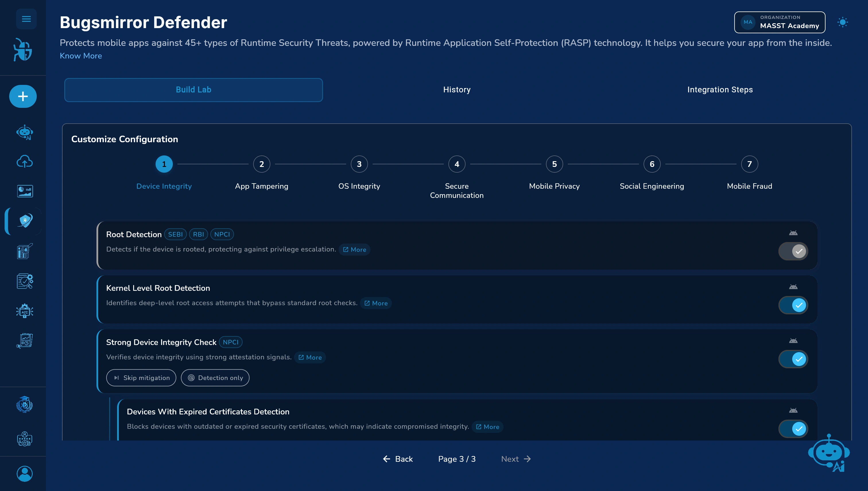Image resolution: width=868 pixels, height=491 pixels.
Task: Disable Strong Device Integrity Check switch
Action: coord(793,359)
